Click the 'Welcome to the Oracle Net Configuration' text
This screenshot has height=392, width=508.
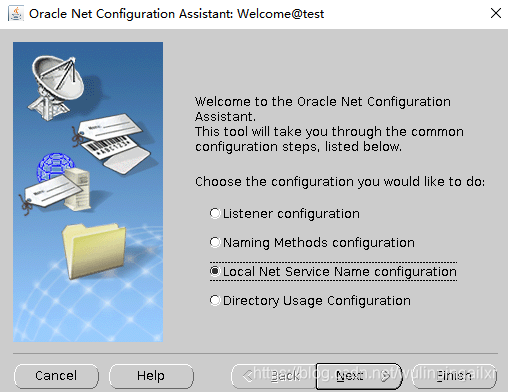pyautogui.click(x=323, y=101)
